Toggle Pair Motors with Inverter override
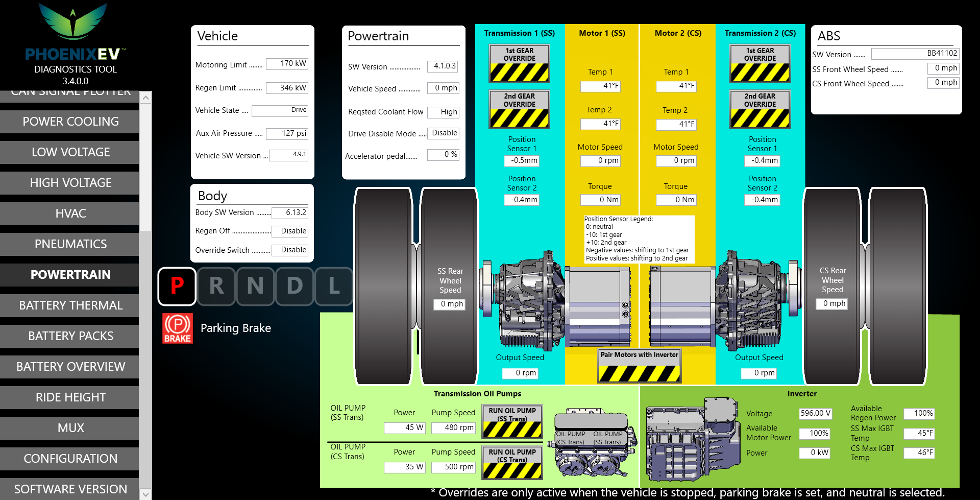The height and width of the screenshot is (500, 980). (x=639, y=366)
